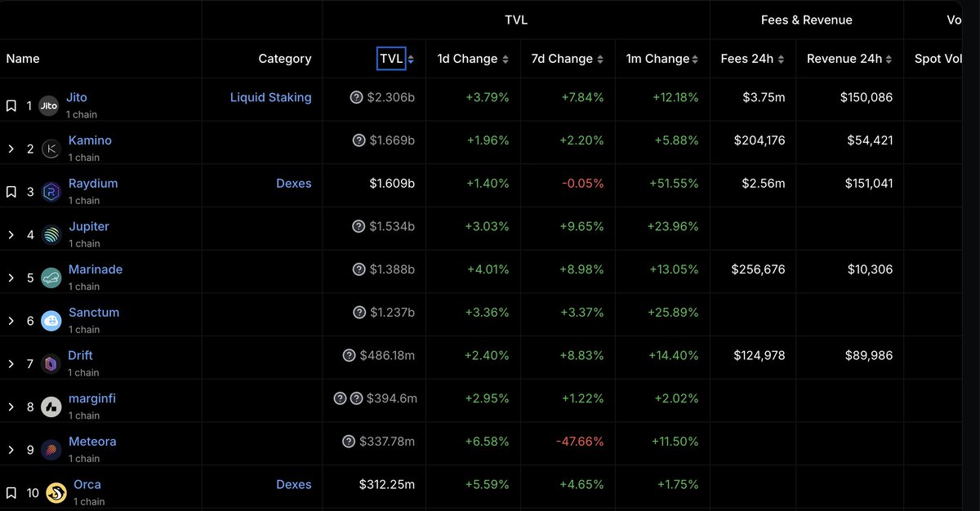Click the question mark beside Jito TVL

(356, 97)
